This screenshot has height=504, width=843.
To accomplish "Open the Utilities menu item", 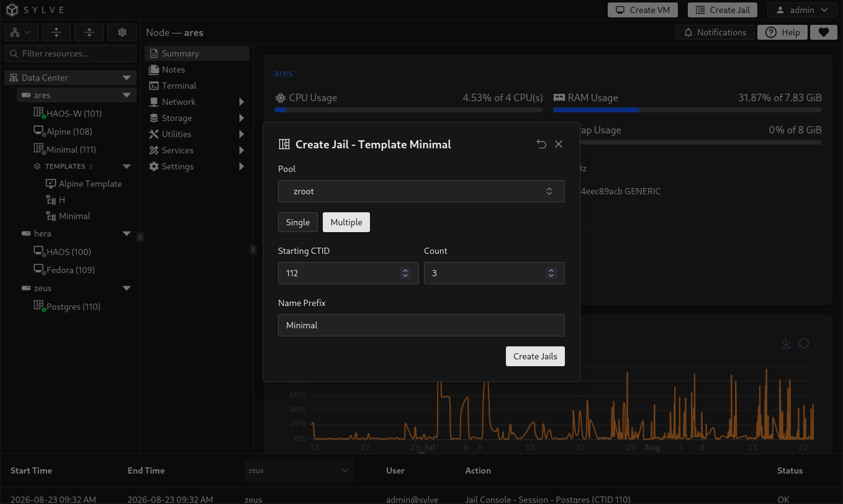I will click(197, 134).
